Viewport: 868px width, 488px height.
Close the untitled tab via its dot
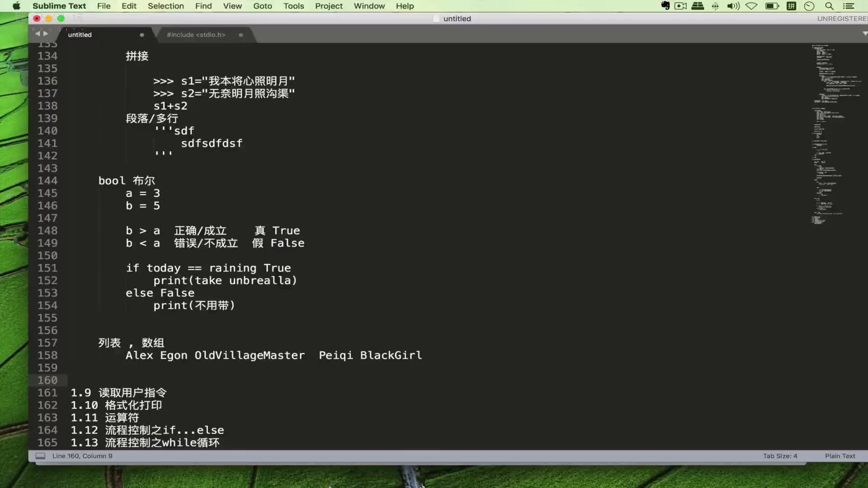[142, 35]
